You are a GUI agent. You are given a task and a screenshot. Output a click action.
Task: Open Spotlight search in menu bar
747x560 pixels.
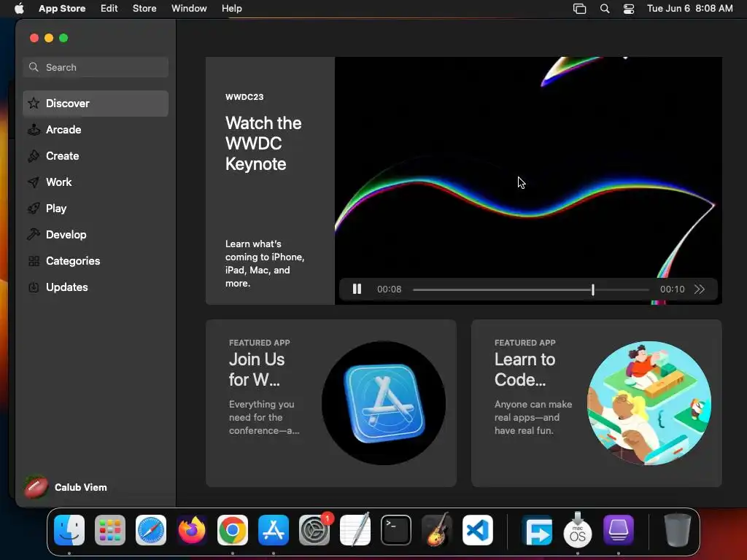pos(605,9)
